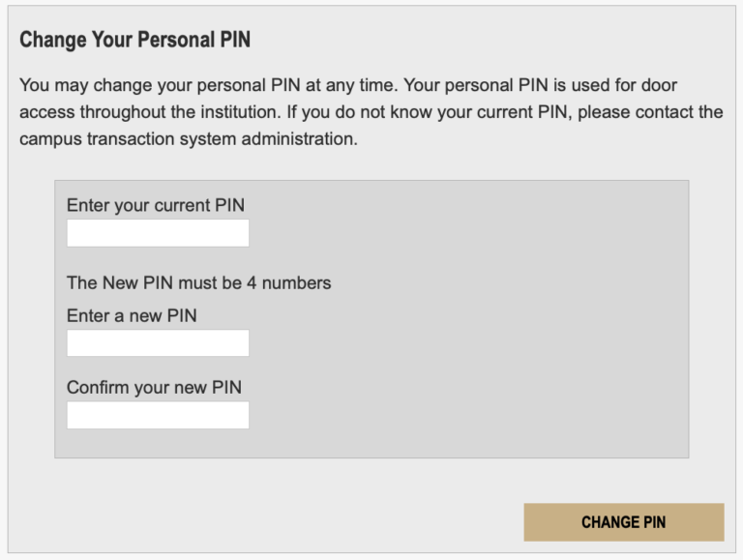Screen dimensions: 743x560
Task: Click the word 'Confirm' above the last field
Action: pyautogui.click(x=97, y=388)
